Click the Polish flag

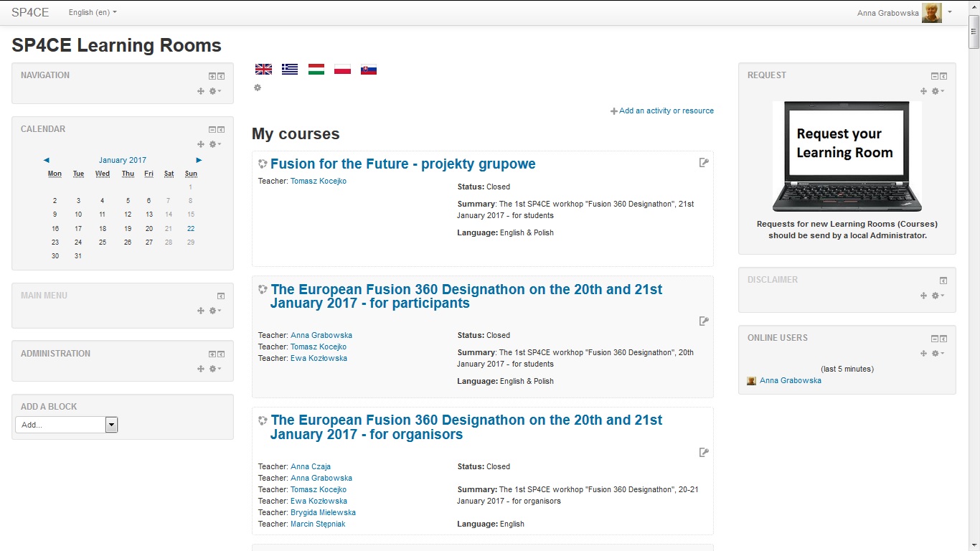pos(343,70)
